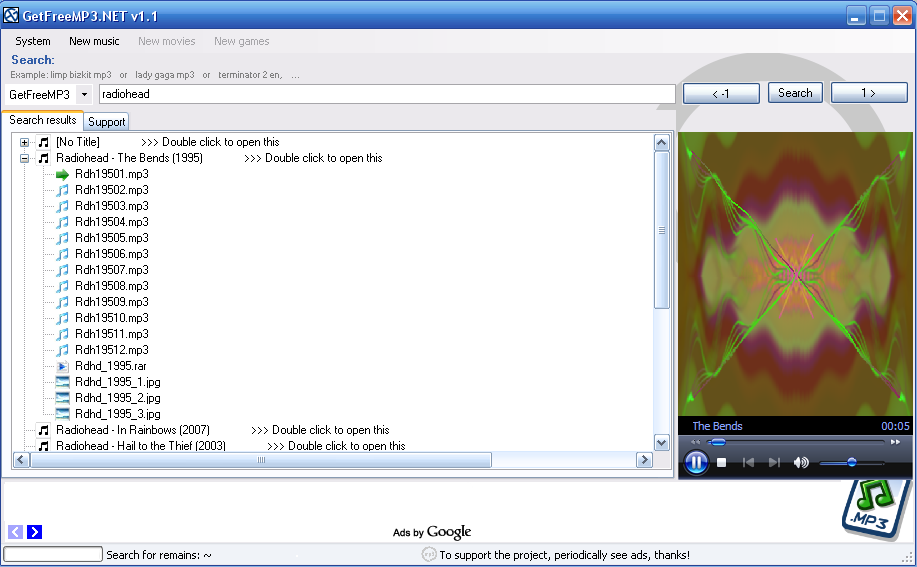Click the music icon of Rdh19508.mp3
This screenshot has height=567, width=917.
click(x=63, y=286)
